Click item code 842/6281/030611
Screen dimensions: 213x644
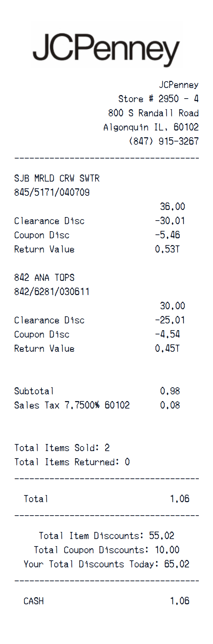pos(52,292)
